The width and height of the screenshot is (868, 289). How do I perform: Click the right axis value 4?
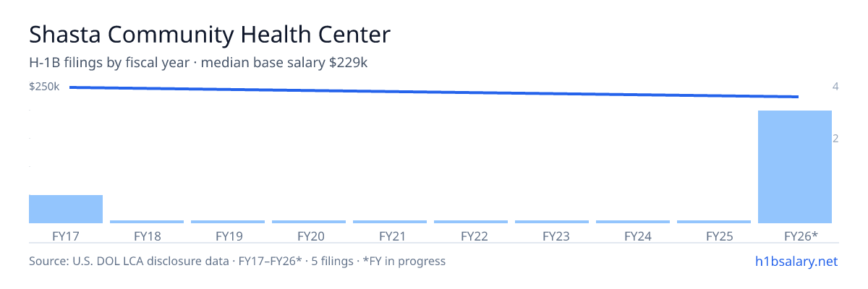click(x=835, y=87)
